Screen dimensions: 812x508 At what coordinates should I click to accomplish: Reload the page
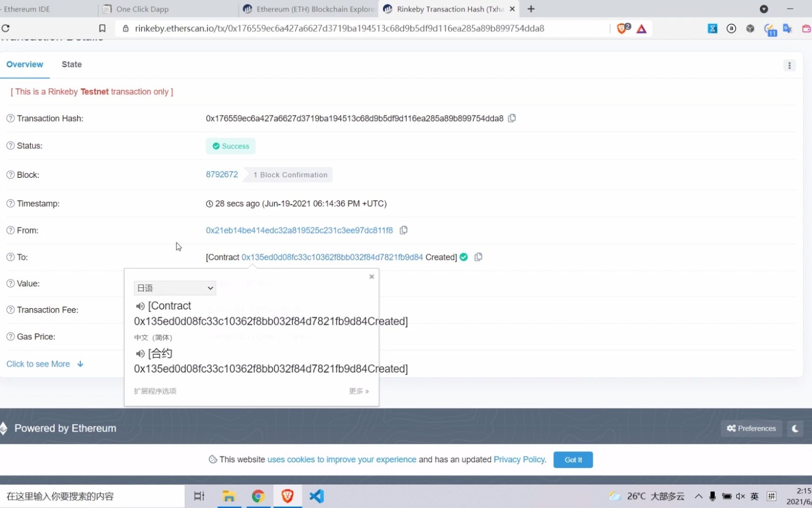(6, 28)
